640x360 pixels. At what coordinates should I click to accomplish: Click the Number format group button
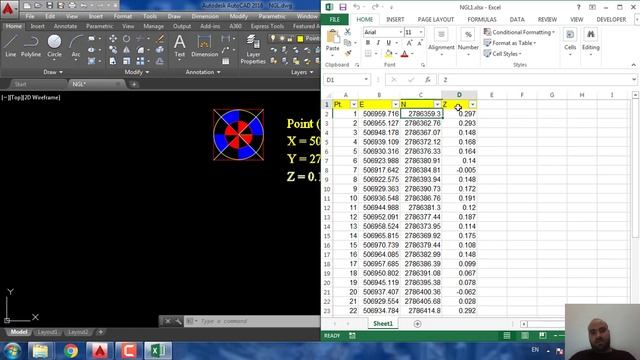pyautogui.click(x=468, y=42)
